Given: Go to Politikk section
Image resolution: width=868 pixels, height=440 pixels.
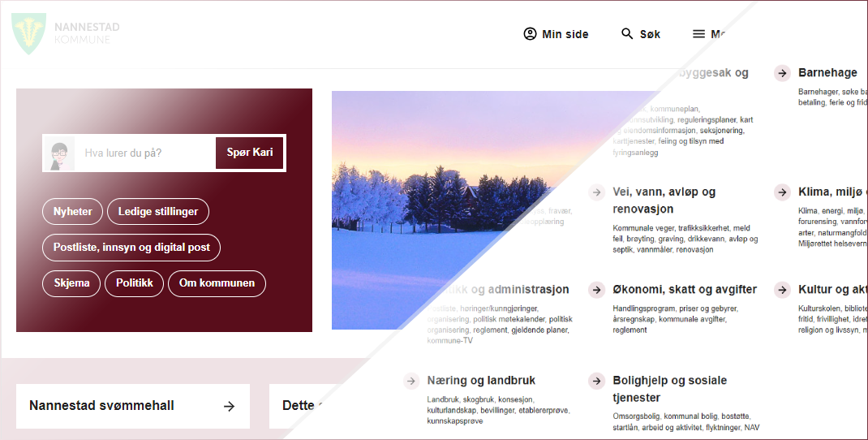Looking at the screenshot, I should point(134,283).
